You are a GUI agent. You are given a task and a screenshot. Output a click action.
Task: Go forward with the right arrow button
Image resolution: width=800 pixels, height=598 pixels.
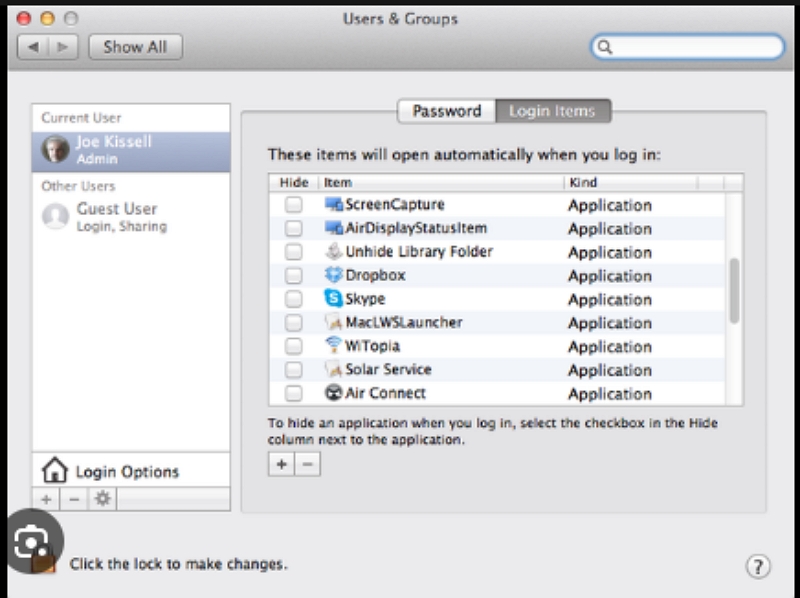pos(63,47)
